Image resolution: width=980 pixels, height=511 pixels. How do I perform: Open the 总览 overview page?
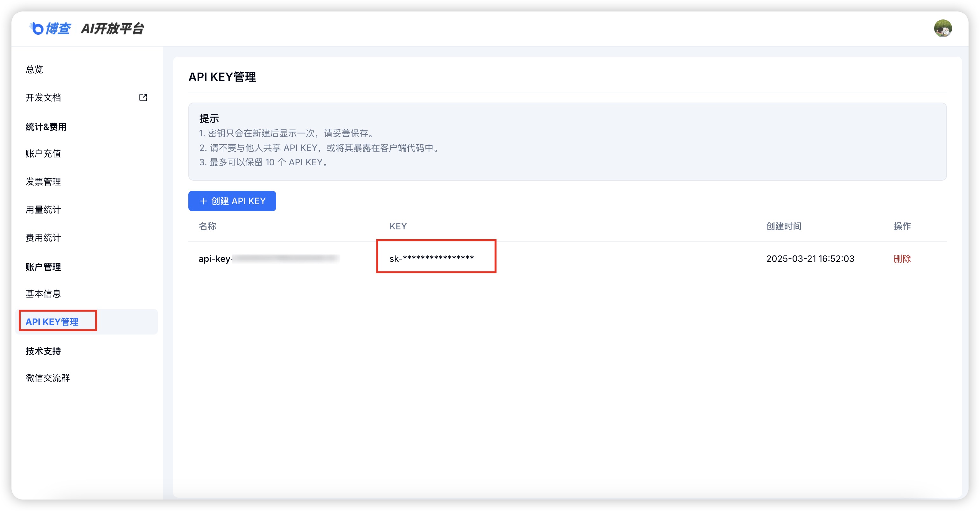coord(34,69)
